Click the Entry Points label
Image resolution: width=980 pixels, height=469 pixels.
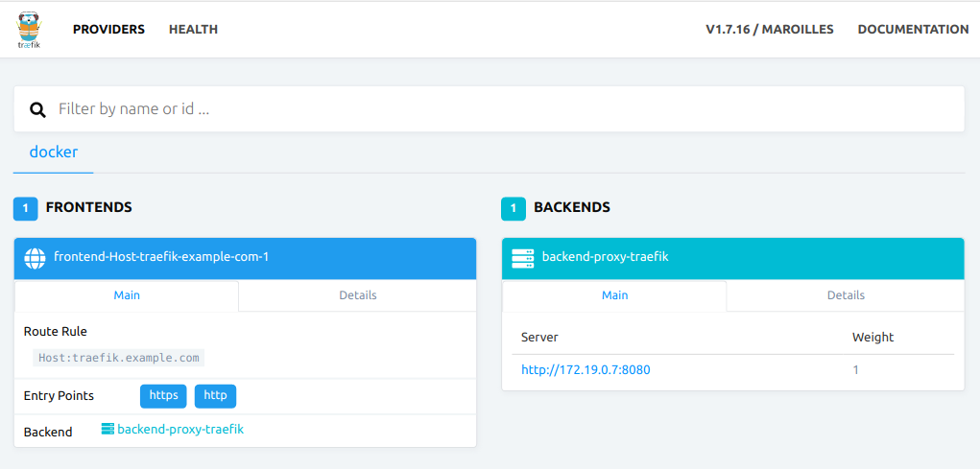click(59, 396)
